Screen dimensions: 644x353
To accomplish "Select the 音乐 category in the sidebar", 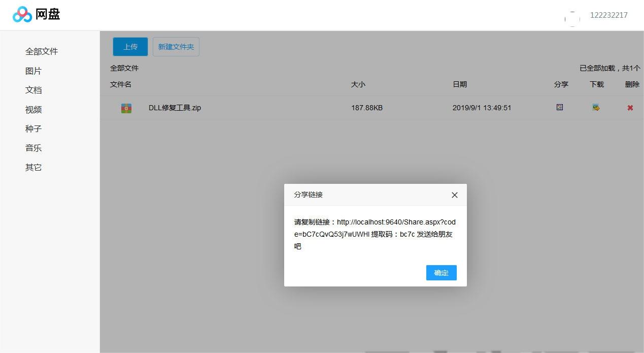I will pyautogui.click(x=33, y=148).
